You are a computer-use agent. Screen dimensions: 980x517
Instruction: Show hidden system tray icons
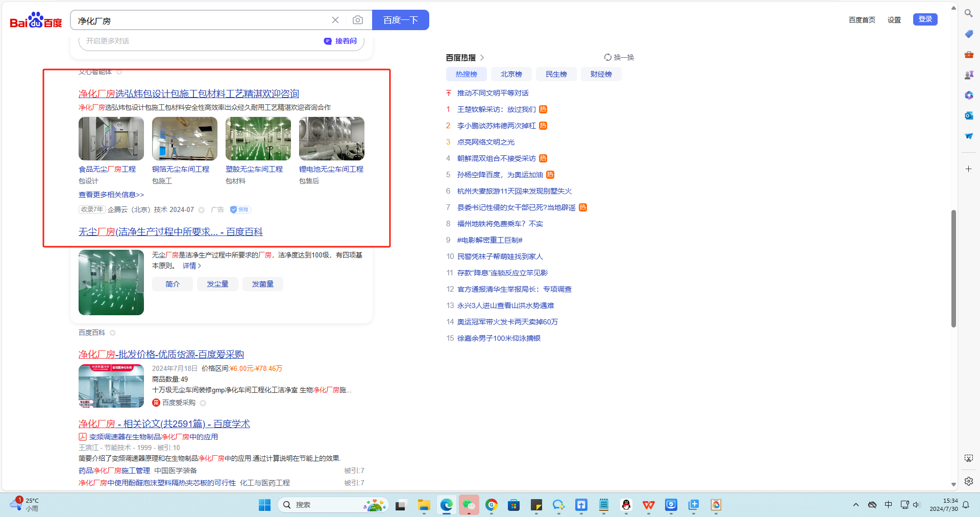tap(855, 505)
